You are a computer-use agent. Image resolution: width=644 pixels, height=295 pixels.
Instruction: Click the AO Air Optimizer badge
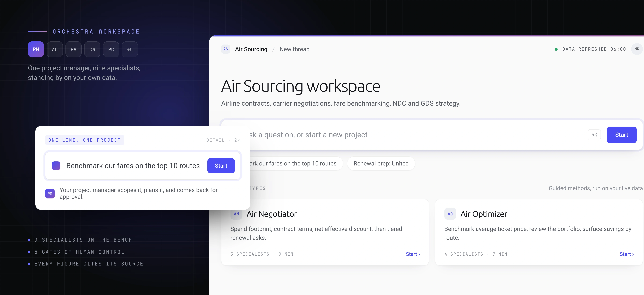pos(450,214)
